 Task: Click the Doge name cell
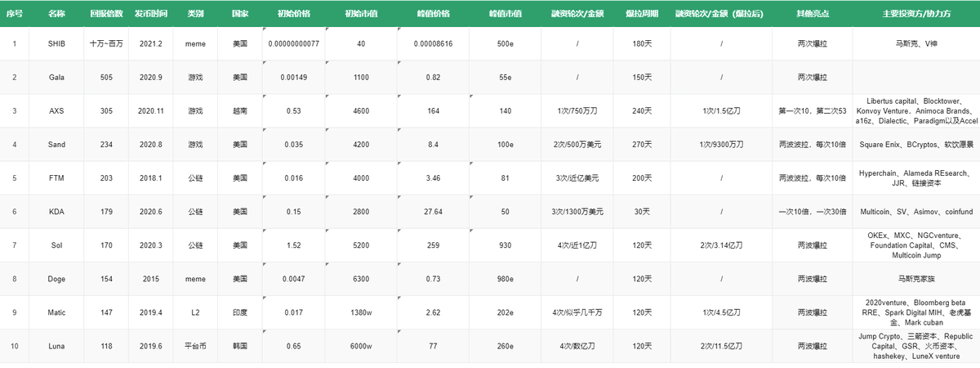[x=56, y=278]
